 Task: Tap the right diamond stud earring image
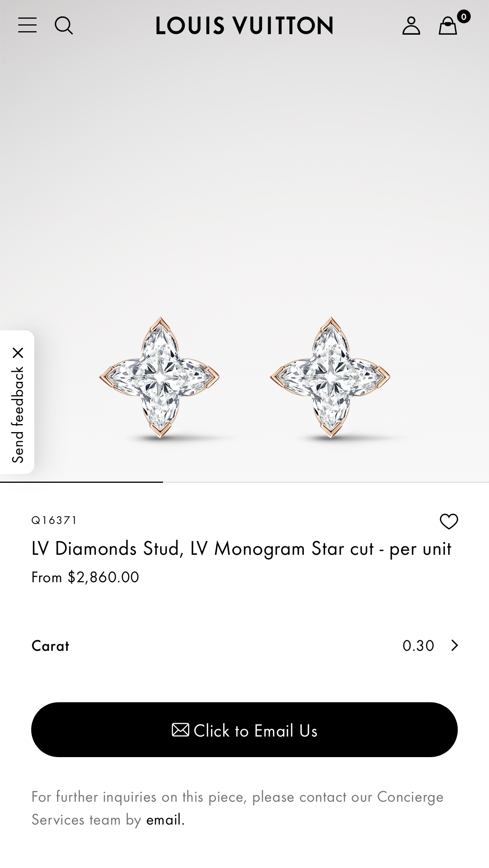click(330, 377)
